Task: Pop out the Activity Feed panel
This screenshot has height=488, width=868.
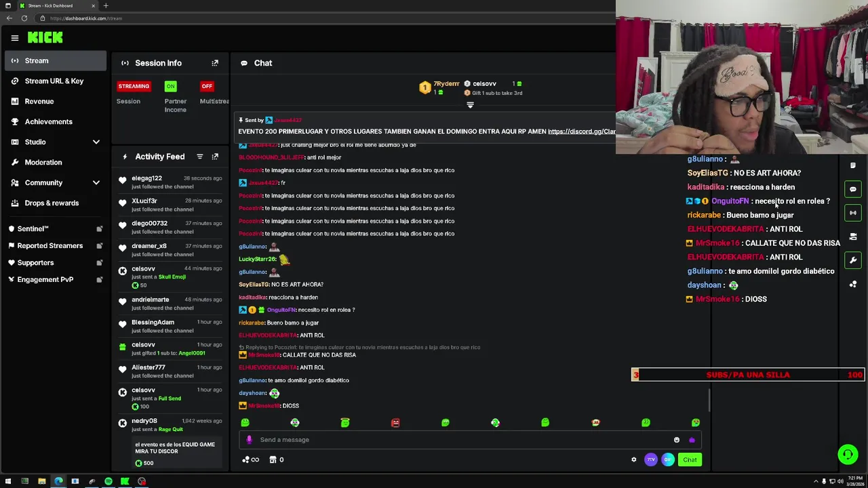Action: click(215, 157)
